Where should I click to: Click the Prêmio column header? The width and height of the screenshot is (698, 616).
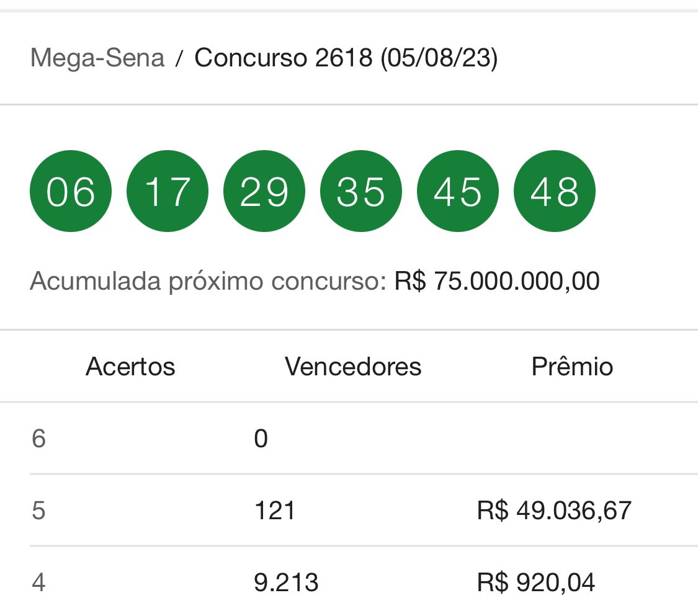point(573,366)
